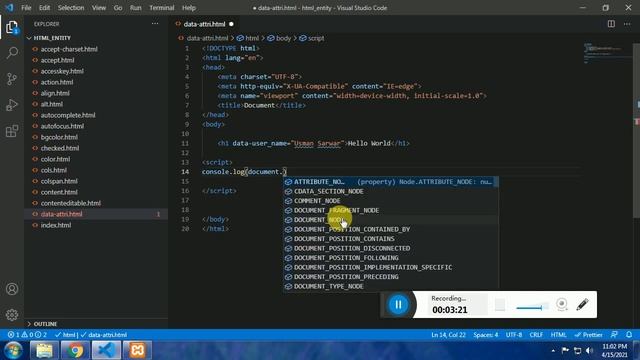The width and height of the screenshot is (640, 360).
Task: Toggle the webcam icon in recorder
Action: pos(562,304)
